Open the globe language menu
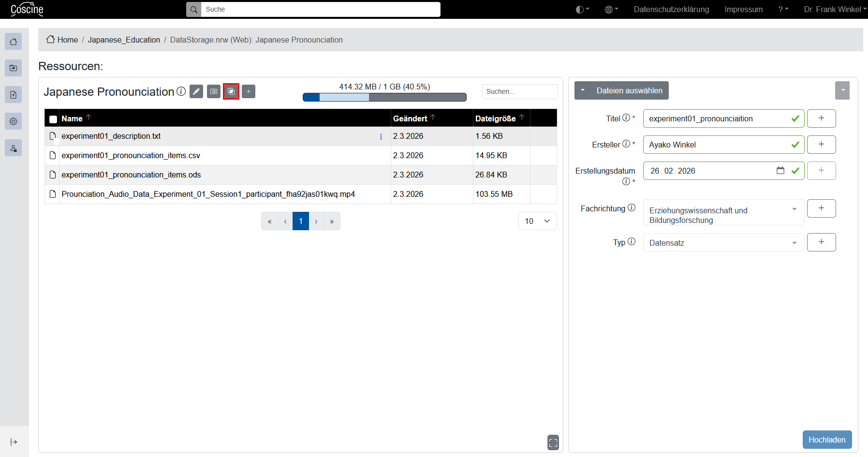The height and width of the screenshot is (457, 868). [611, 9]
